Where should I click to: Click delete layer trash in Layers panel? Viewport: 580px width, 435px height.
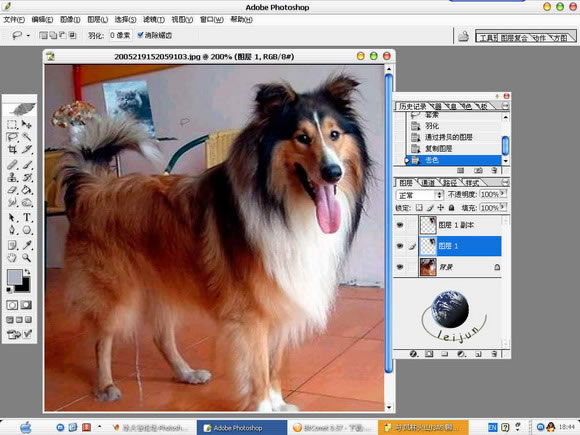pos(494,354)
